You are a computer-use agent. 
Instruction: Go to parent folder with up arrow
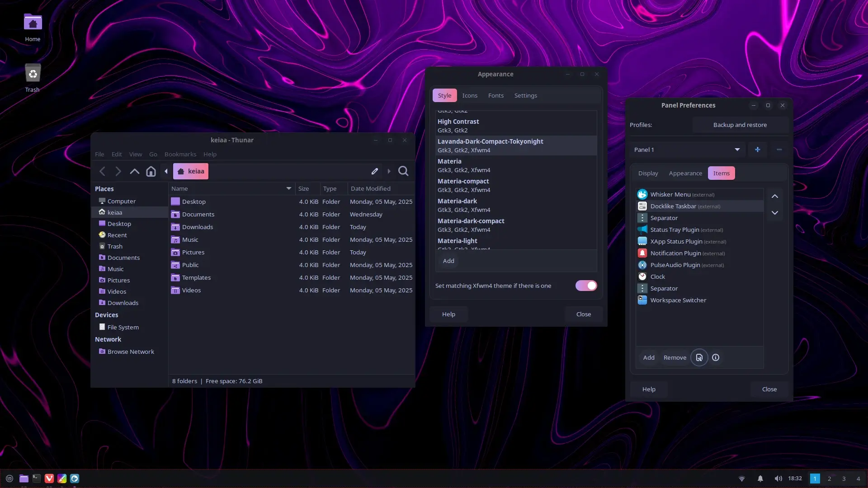coord(134,171)
